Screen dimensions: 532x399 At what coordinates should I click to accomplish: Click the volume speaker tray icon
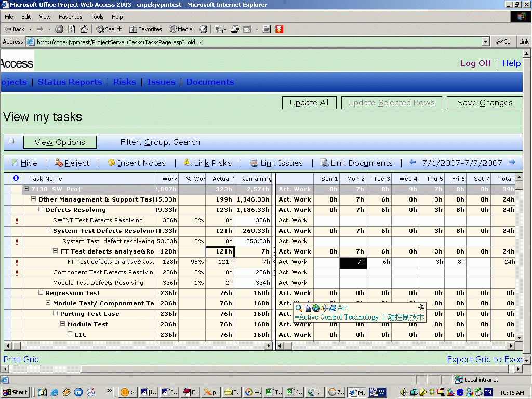403,393
